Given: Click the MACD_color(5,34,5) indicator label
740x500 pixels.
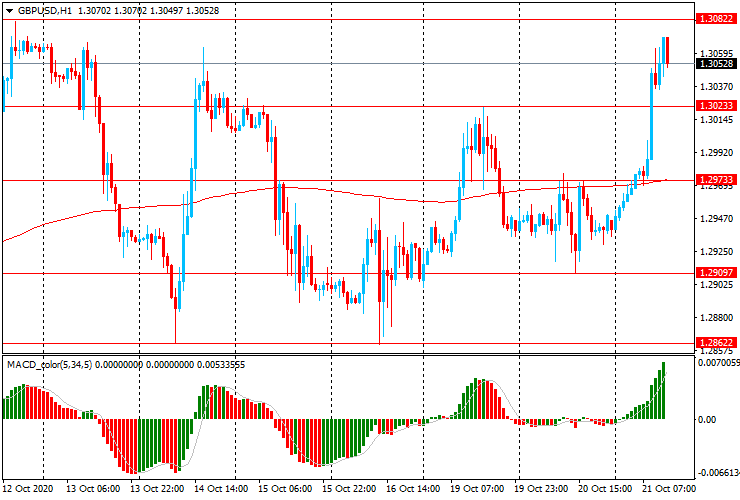Looking at the screenshot, I should (50, 364).
